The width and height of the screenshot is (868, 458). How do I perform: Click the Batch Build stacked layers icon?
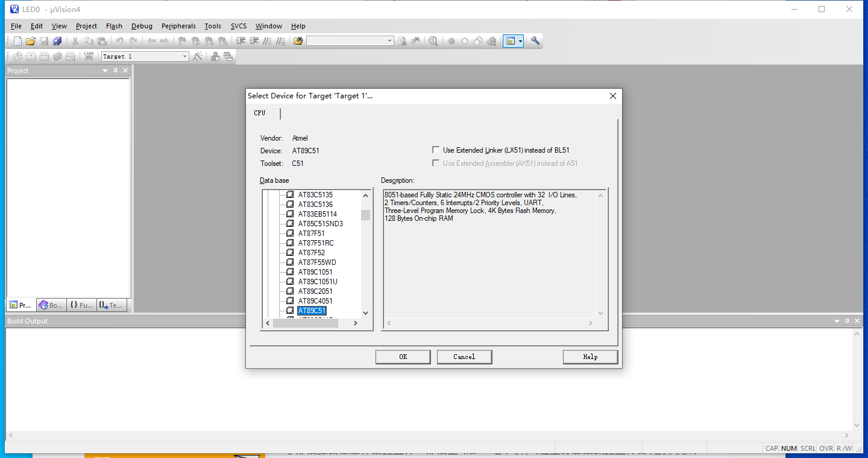click(x=57, y=56)
